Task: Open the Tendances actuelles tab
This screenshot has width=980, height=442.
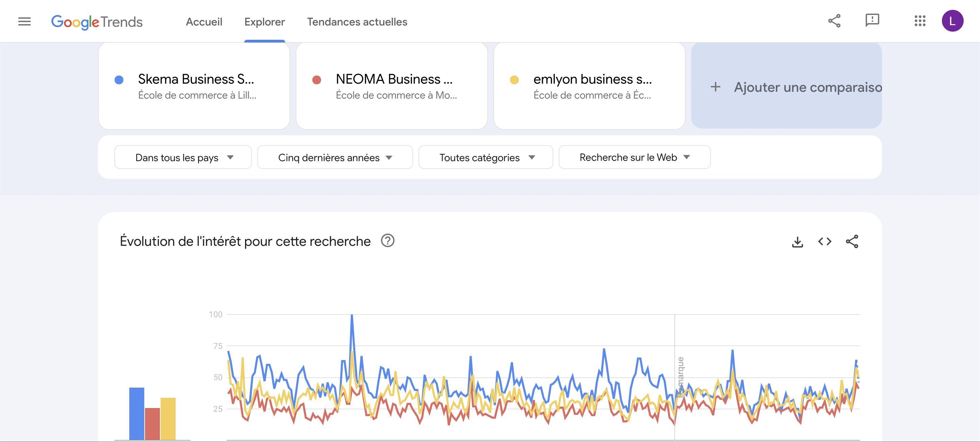Action: (x=357, y=22)
